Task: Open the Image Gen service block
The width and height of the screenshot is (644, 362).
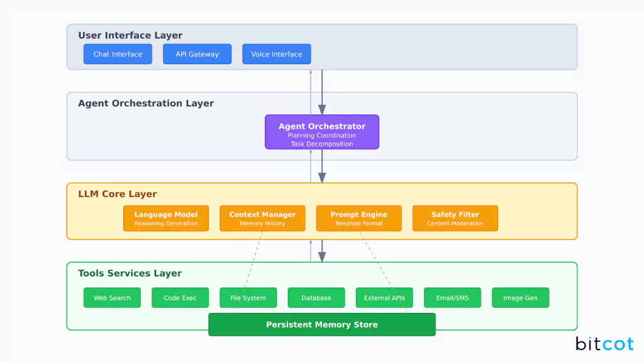Action: [520, 297]
